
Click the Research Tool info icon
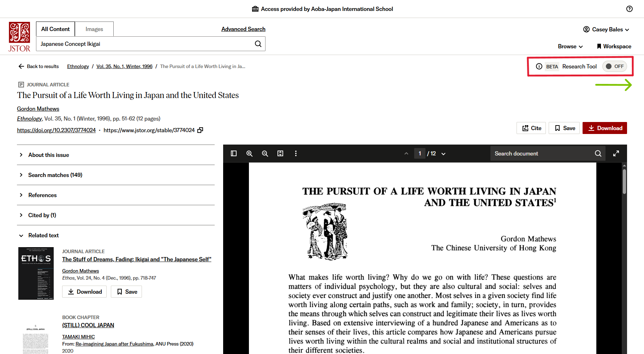tap(539, 66)
